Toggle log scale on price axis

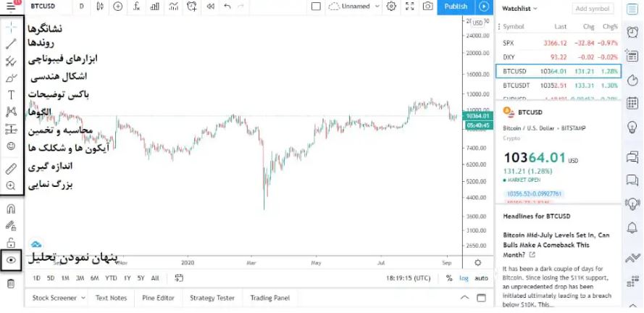pyautogui.click(x=464, y=278)
